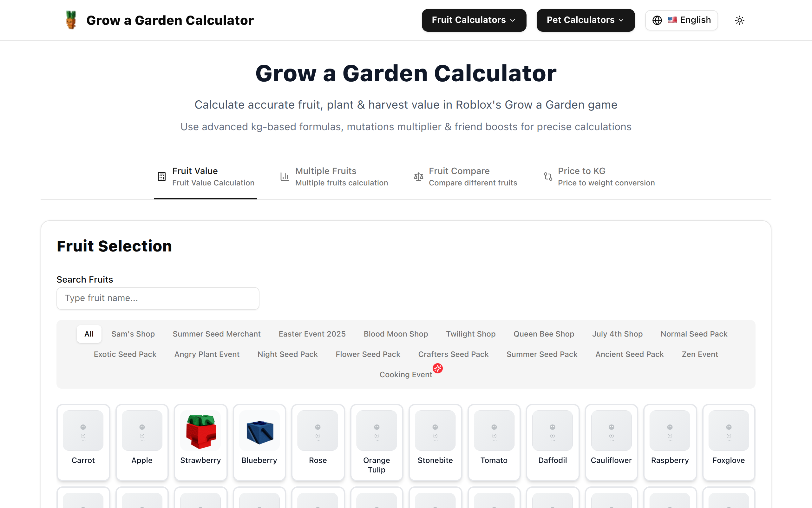
Task: Open the Pet Calculators dropdown
Action: [x=586, y=20]
